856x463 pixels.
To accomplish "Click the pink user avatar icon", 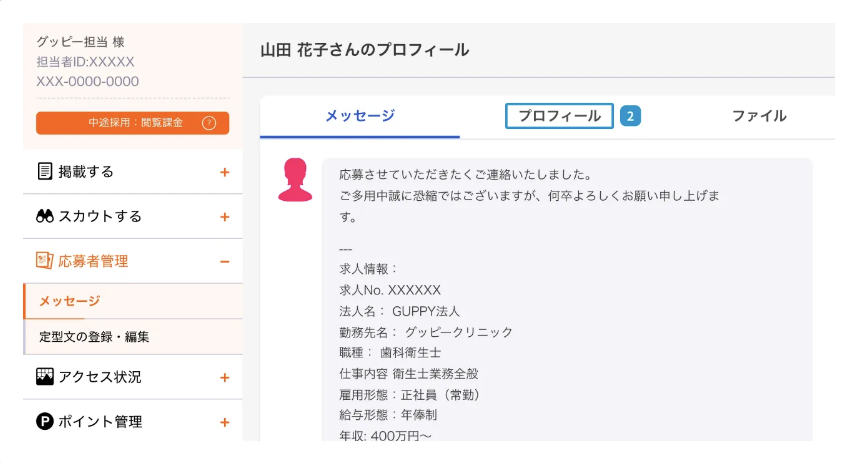I will click(295, 180).
